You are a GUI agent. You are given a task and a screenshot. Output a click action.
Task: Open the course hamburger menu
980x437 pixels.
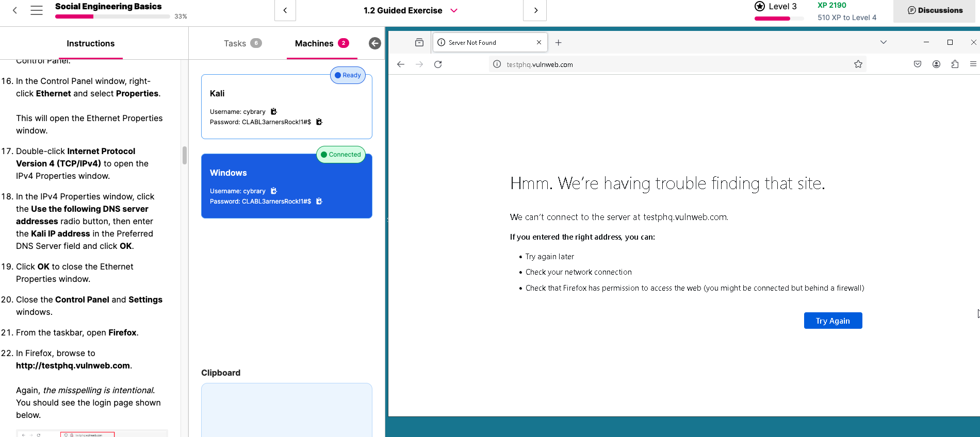click(x=37, y=10)
